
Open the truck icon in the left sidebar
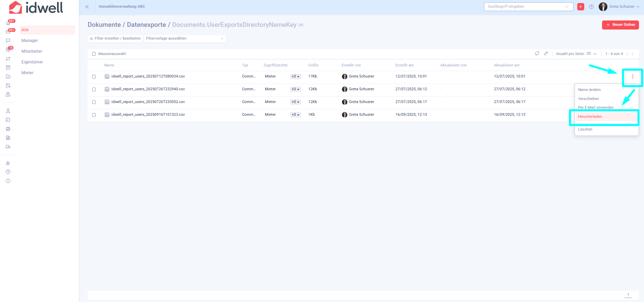tap(8, 147)
